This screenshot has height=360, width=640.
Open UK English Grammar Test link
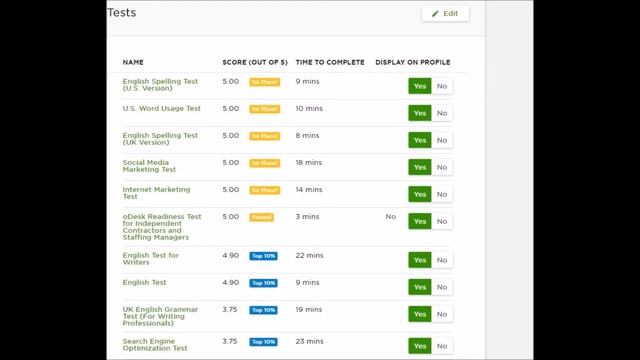coord(160,316)
